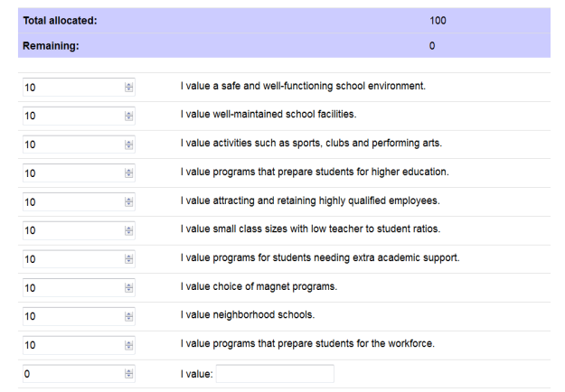Click stepper arrows for highly qualified employees
The image size is (565, 392).
pyautogui.click(x=128, y=202)
